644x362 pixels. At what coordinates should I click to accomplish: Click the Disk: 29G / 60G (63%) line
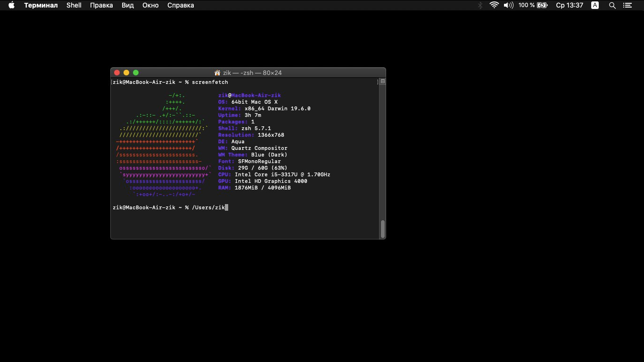tap(253, 168)
